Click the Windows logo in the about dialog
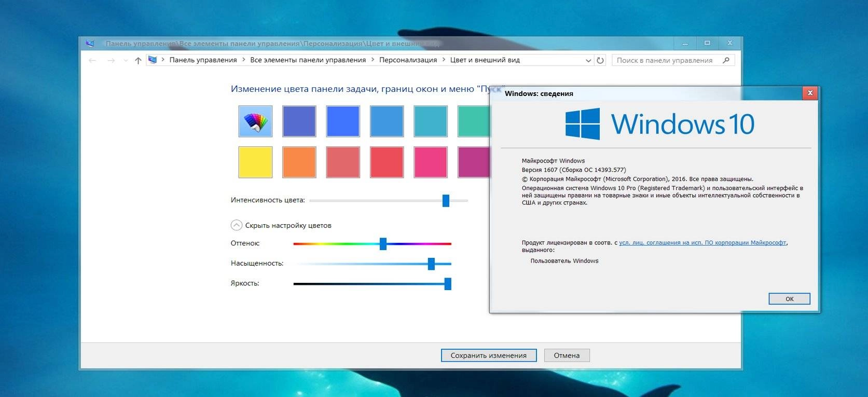This screenshot has width=868, height=397. pos(583,124)
